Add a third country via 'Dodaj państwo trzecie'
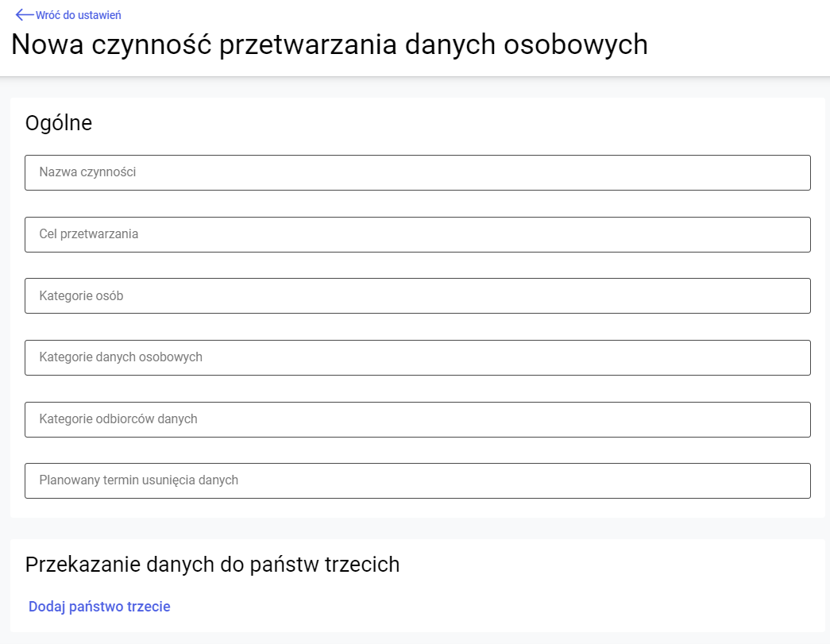 point(99,607)
